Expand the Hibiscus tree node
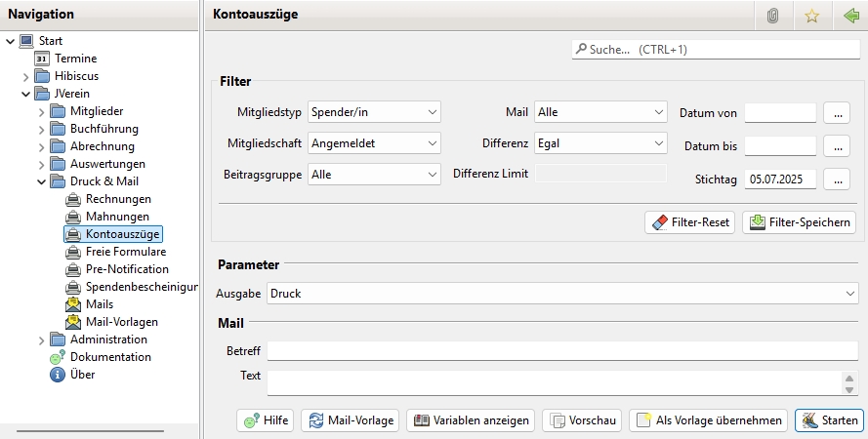 pyautogui.click(x=26, y=76)
